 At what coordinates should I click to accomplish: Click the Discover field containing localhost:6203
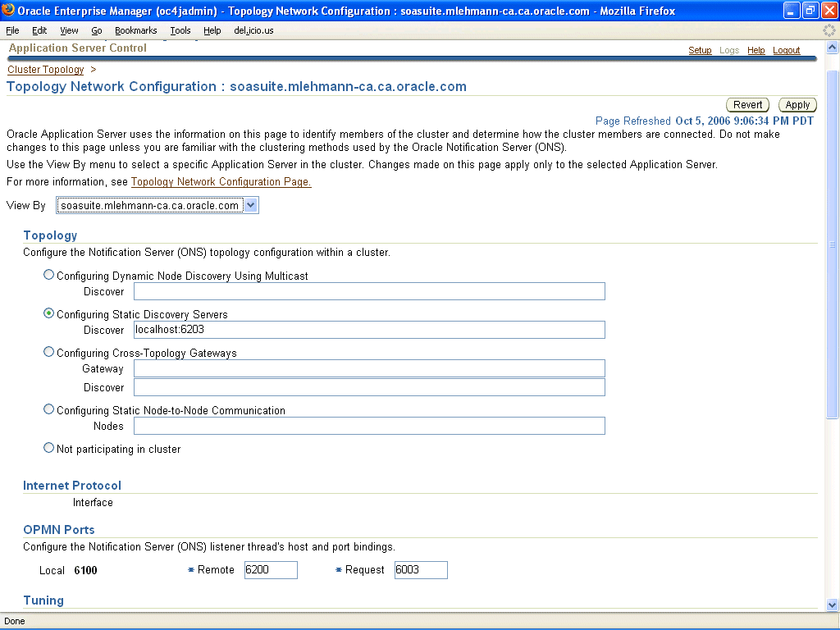pyautogui.click(x=369, y=330)
